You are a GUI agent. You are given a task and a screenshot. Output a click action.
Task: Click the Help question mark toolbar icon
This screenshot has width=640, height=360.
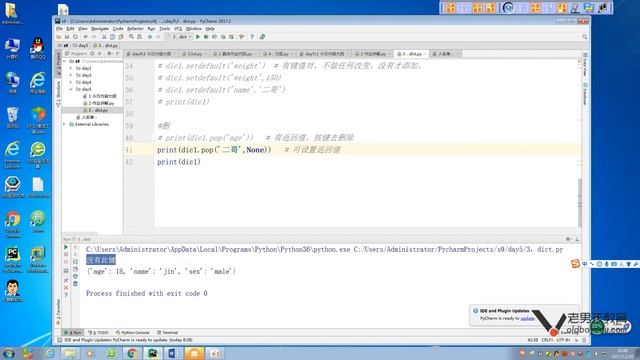click(252, 37)
